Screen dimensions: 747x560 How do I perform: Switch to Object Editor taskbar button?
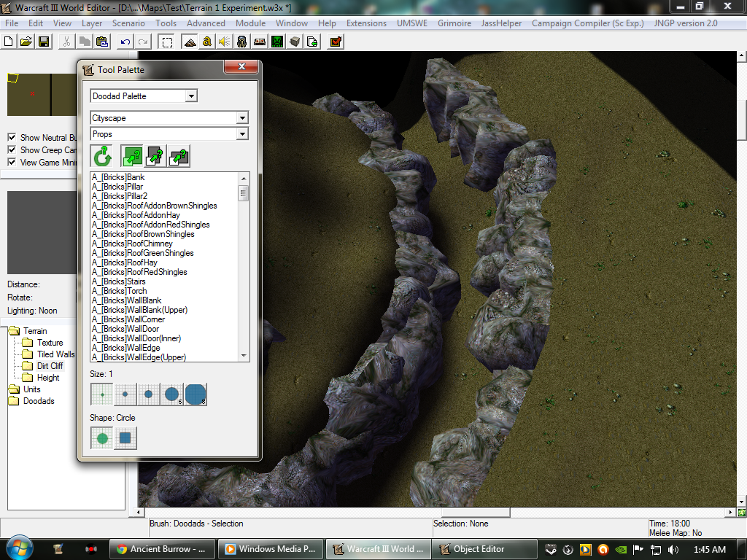click(484, 549)
